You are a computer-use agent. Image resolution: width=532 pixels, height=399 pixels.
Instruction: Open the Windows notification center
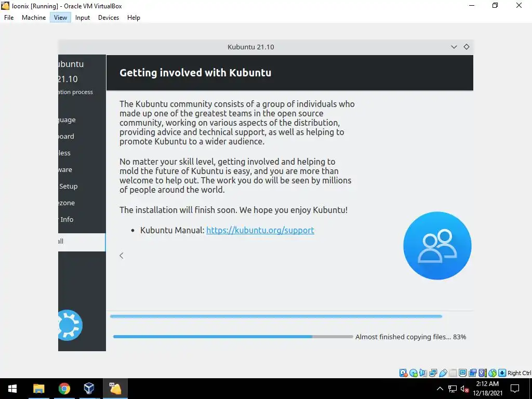click(515, 389)
